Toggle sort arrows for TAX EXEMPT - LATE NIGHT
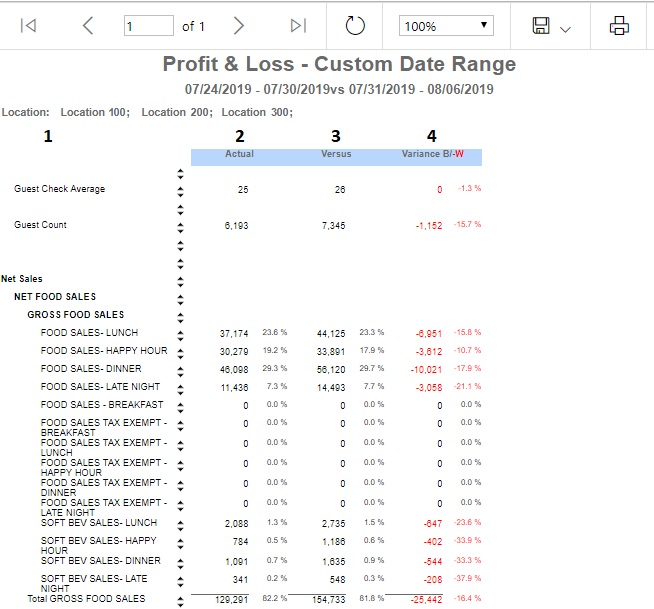This screenshot has width=654, height=609. (180, 506)
